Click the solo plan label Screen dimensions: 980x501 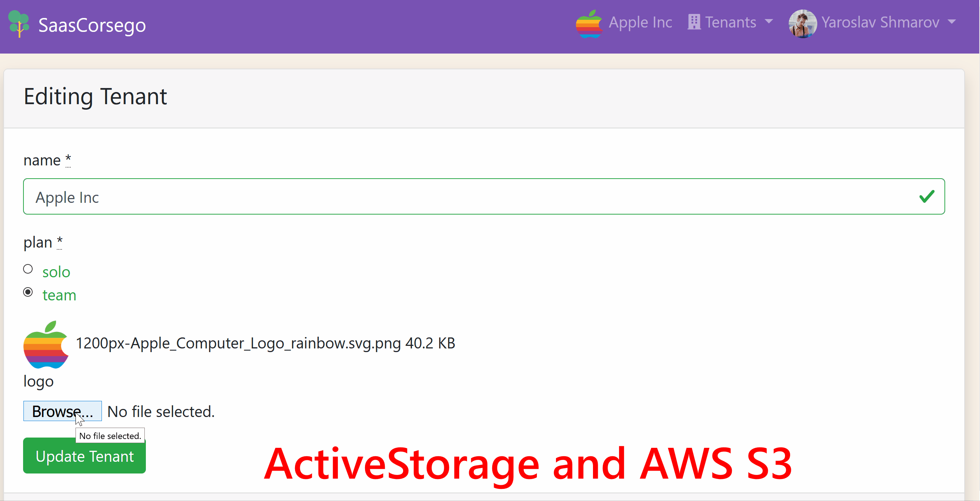click(56, 272)
